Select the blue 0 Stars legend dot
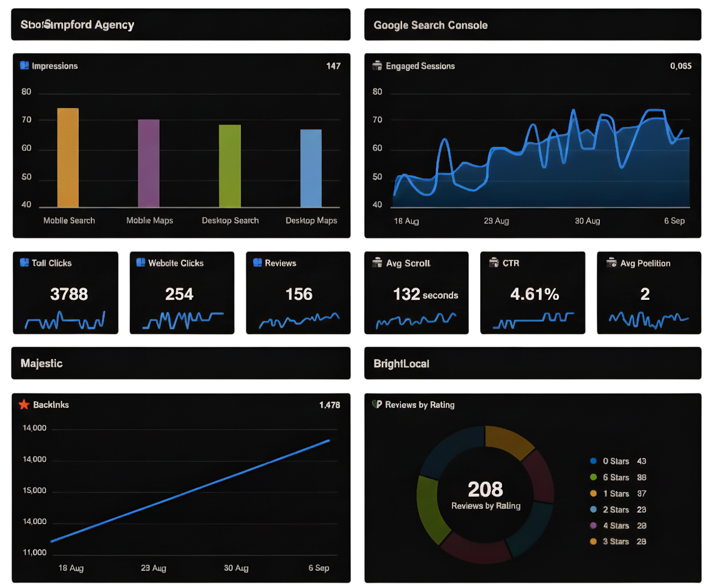The height and width of the screenshot is (588, 709). tap(593, 461)
